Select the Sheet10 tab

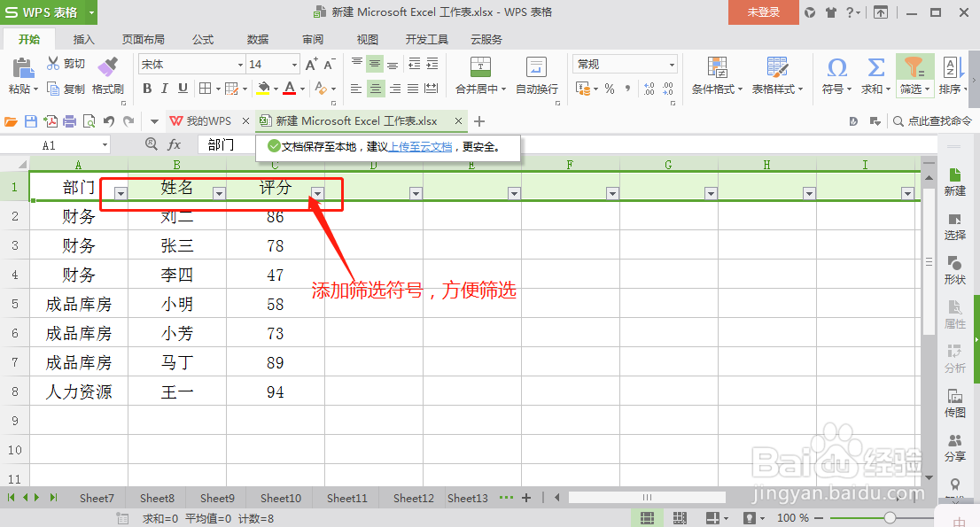(x=279, y=498)
